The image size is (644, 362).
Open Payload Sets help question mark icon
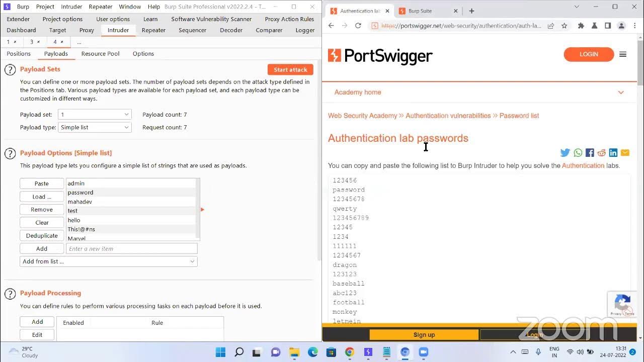coord(10,70)
